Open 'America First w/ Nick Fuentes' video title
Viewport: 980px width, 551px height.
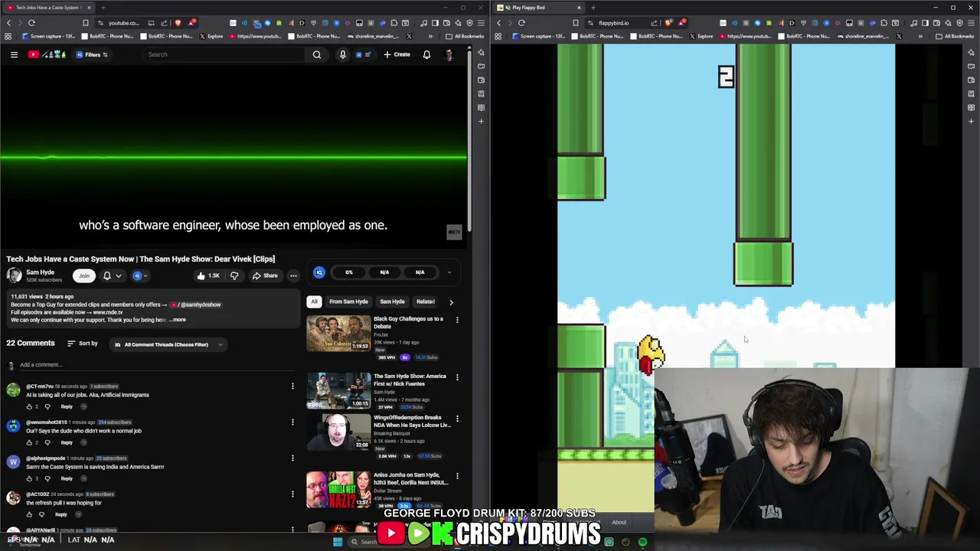pos(410,380)
